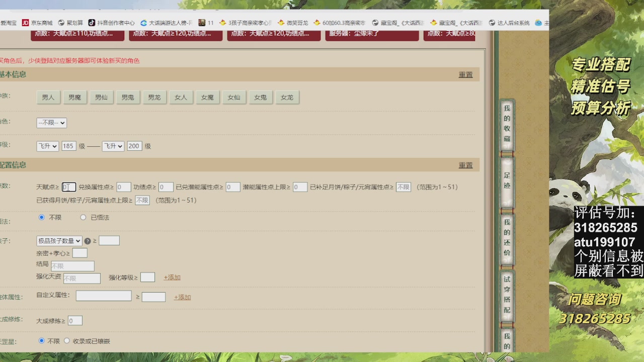The height and width of the screenshot is (362, 644).
Task: Open the bookmark labeled 11
Action: click(x=206, y=23)
